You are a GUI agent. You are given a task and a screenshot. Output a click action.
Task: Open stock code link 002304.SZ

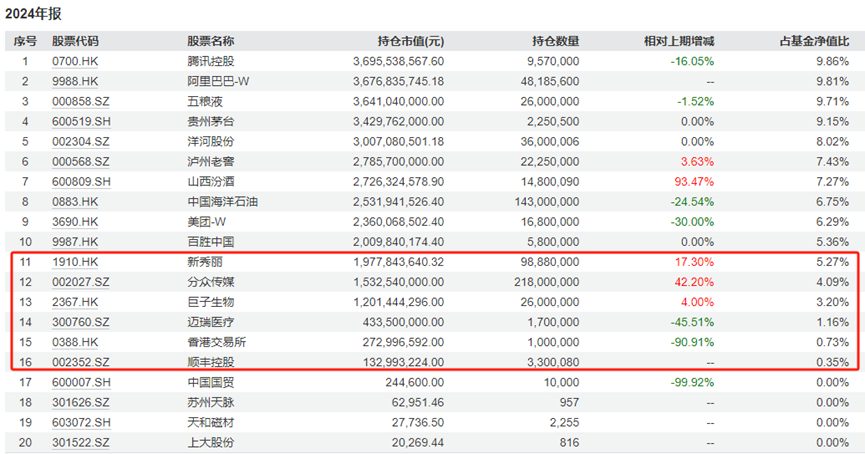pyautogui.click(x=81, y=141)
